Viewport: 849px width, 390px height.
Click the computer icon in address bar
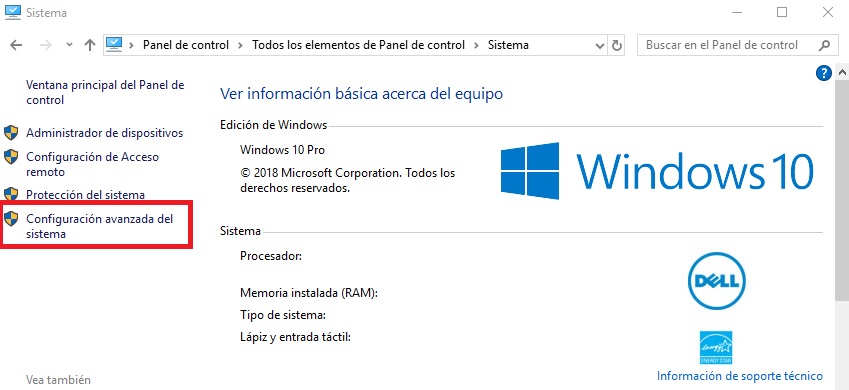pyautogui.click(x=114, y=44)
